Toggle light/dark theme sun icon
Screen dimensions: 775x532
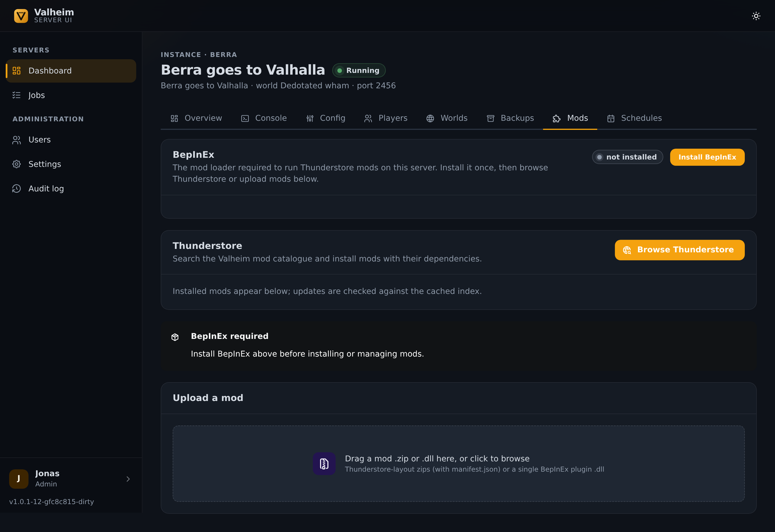(x=756, y=16)
